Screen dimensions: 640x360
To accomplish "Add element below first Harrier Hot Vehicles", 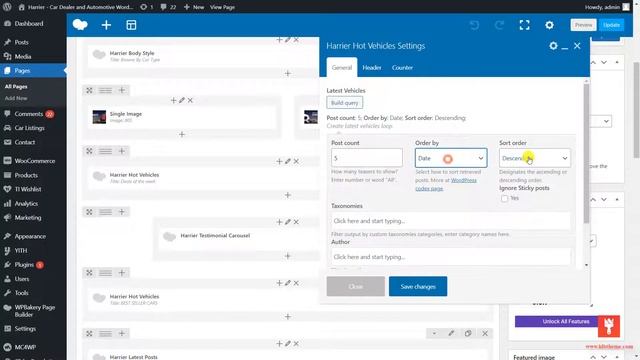I will 288,195.
